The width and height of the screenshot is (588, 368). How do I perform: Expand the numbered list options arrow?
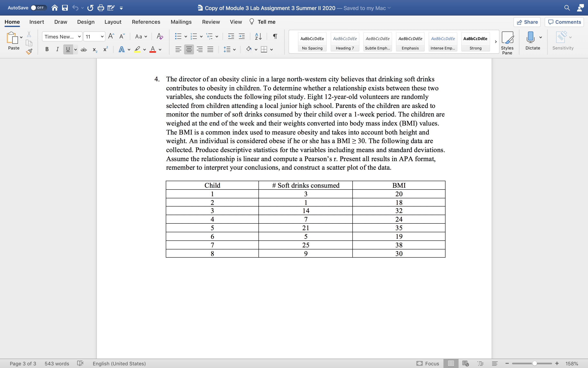pos(201,37)
